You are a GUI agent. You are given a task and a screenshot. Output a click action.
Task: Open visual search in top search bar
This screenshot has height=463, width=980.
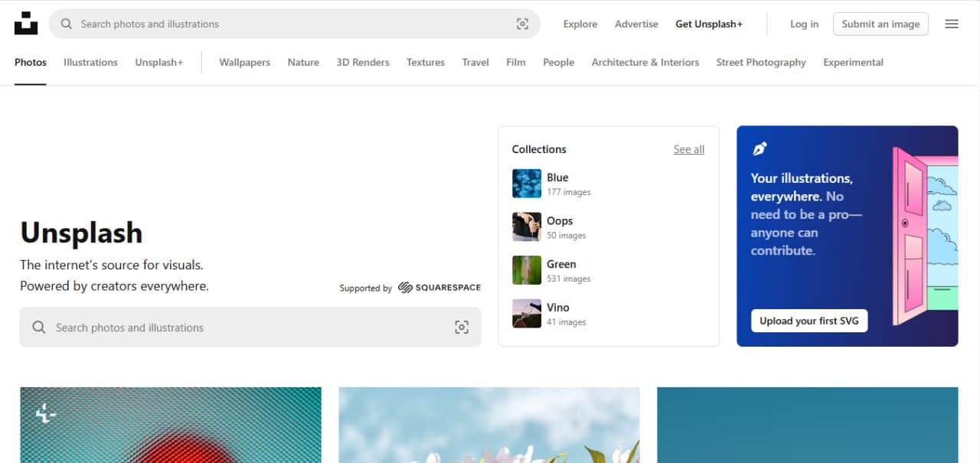coord(522,24)
